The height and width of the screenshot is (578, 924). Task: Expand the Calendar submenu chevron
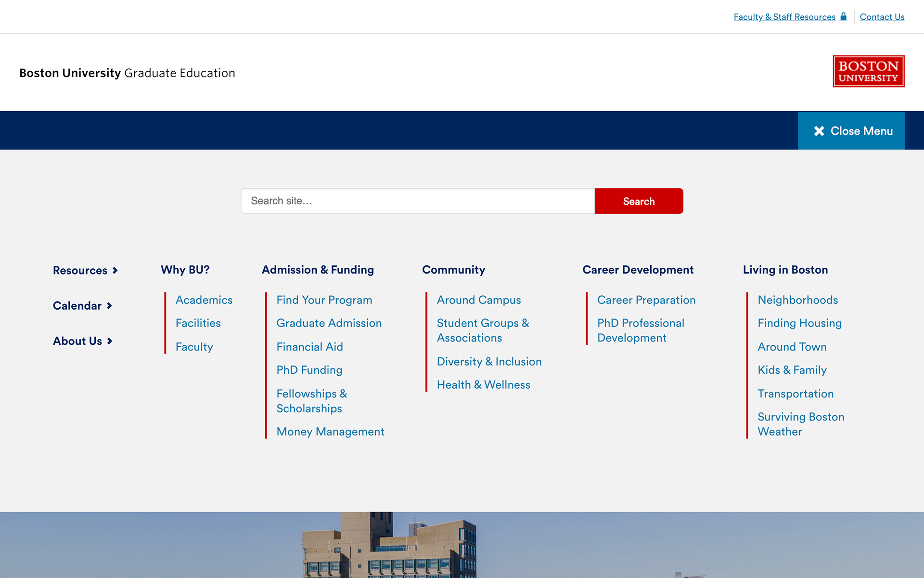[110, 306]
